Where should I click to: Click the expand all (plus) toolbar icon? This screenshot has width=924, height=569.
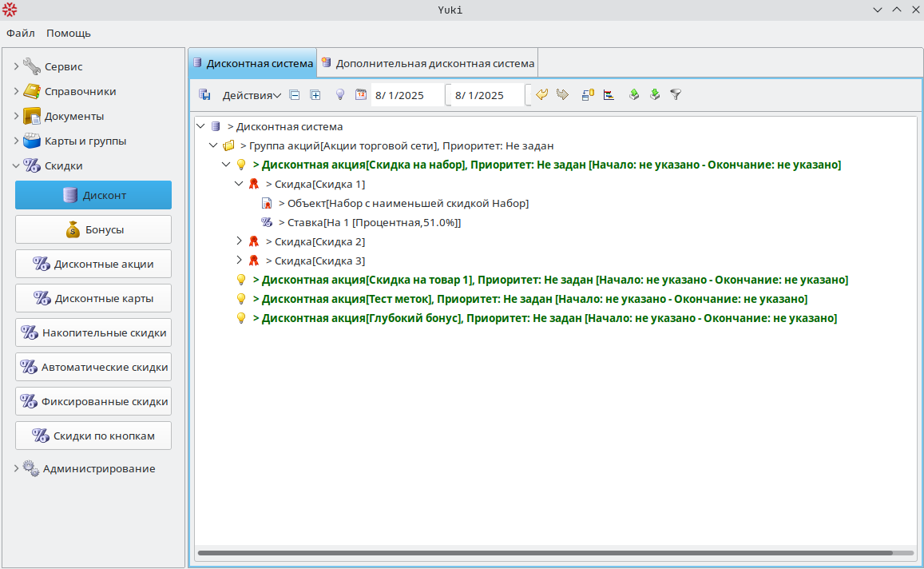point(315,95)
